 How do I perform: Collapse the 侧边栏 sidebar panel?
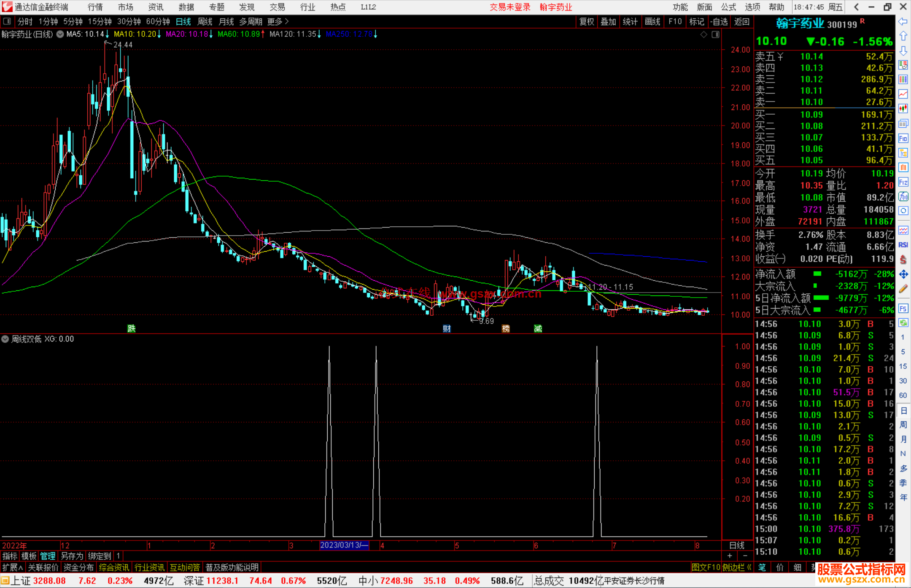point(737,568)
